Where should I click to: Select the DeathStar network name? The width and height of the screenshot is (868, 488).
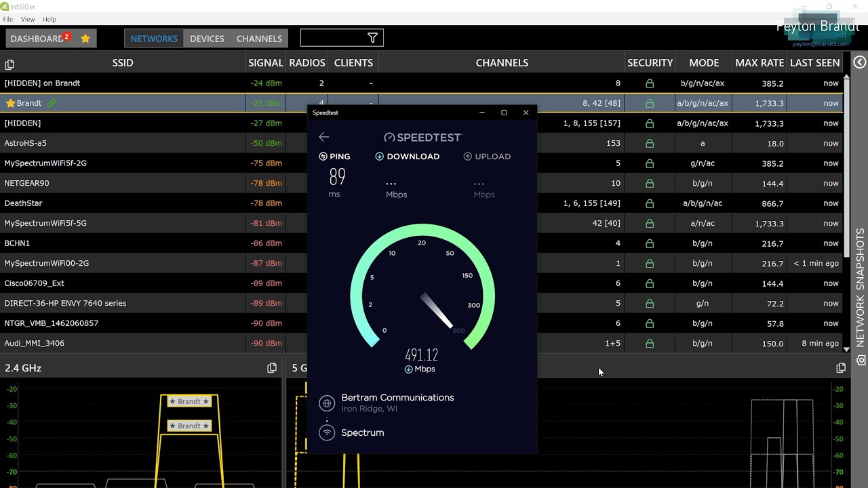23,203
